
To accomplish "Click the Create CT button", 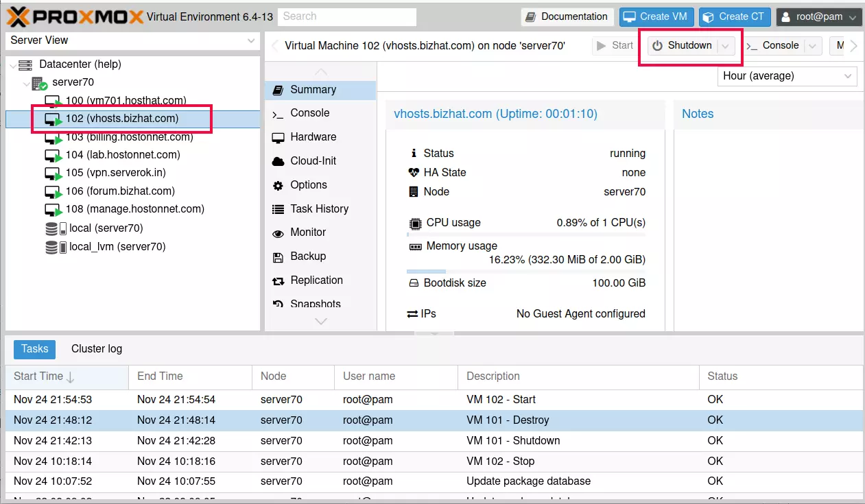I will pos(735,16).
